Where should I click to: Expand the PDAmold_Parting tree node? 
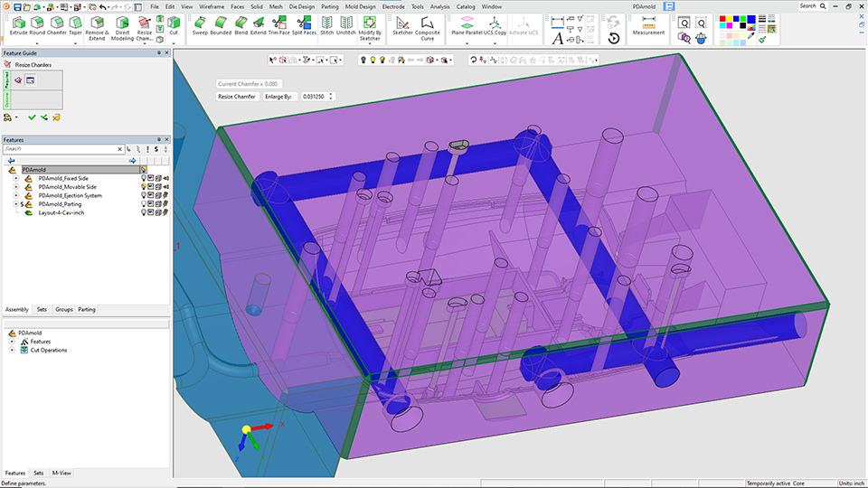coord(15,204)
